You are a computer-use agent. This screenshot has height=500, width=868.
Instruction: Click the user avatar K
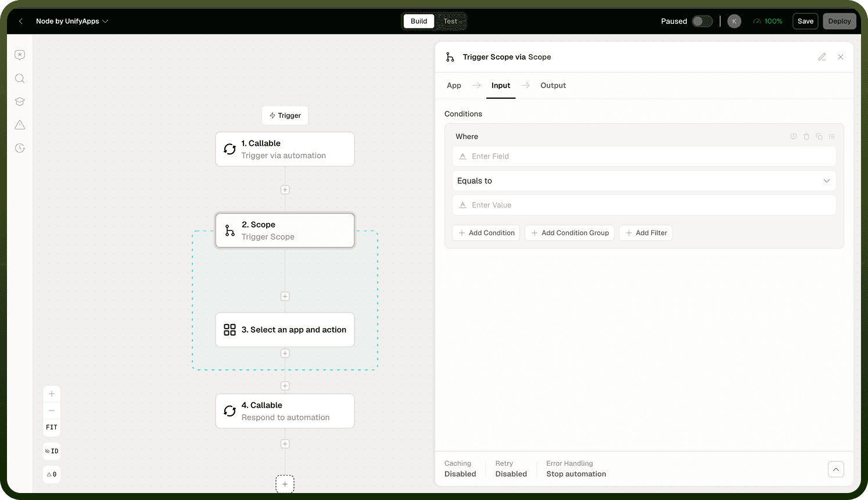coord(734,21)
